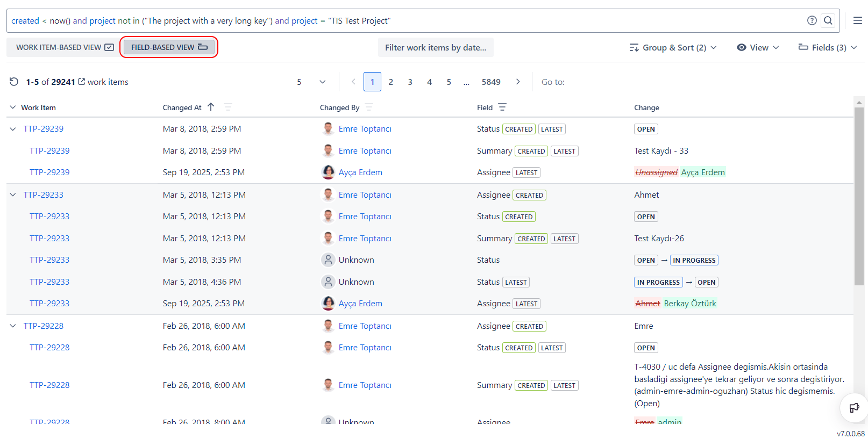868x439 pixels.
Task: Open Group & Sort dropdown
Action: click(x=673, y=47)
